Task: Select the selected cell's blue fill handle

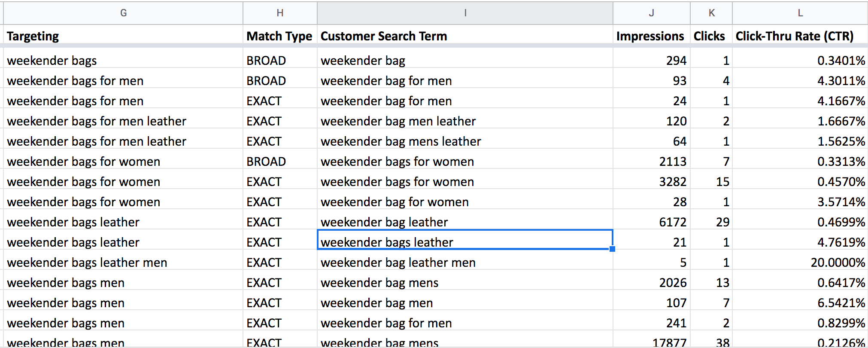Action: coord(612,249)
